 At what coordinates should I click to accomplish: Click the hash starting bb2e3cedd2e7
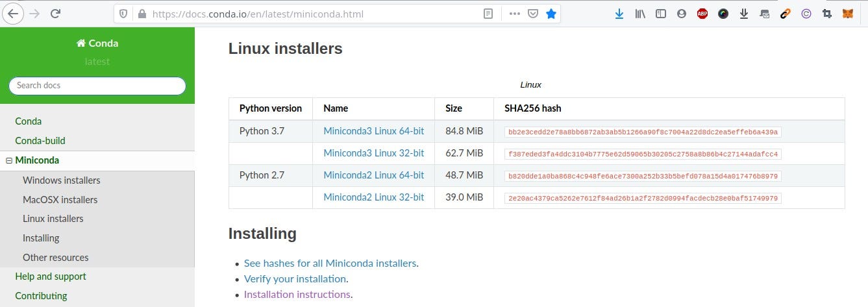pyautogui.click(x=643, y=132)
